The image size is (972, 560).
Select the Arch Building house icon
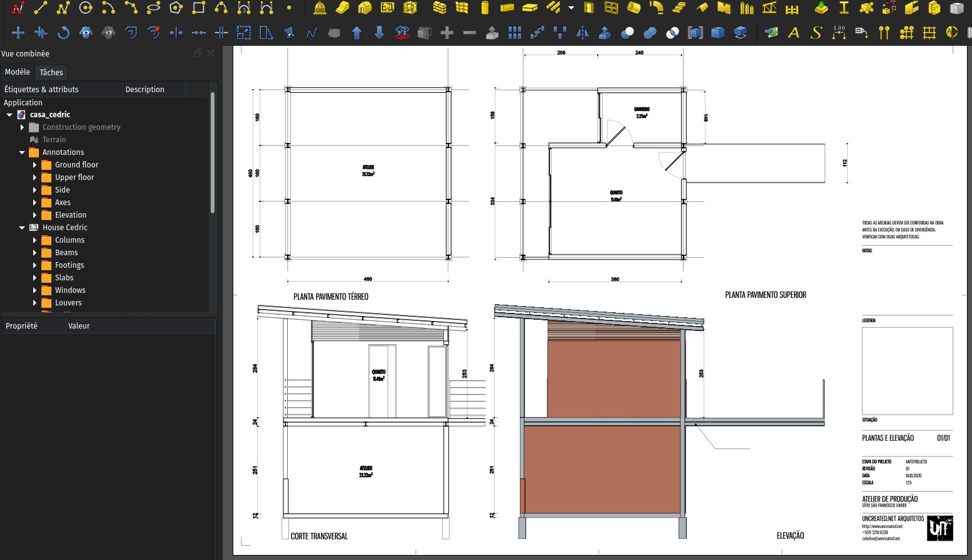365,8
